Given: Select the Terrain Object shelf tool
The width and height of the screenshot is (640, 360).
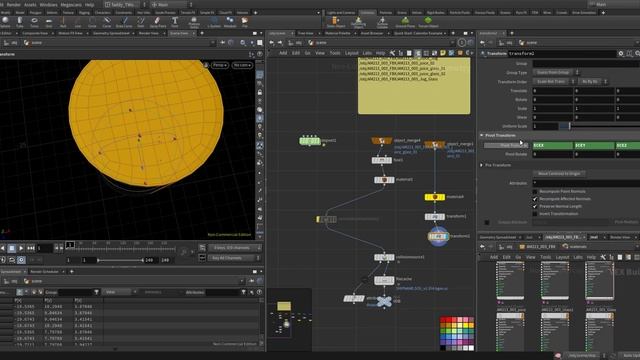Looking at the screenshot, I should coord(428,22).
